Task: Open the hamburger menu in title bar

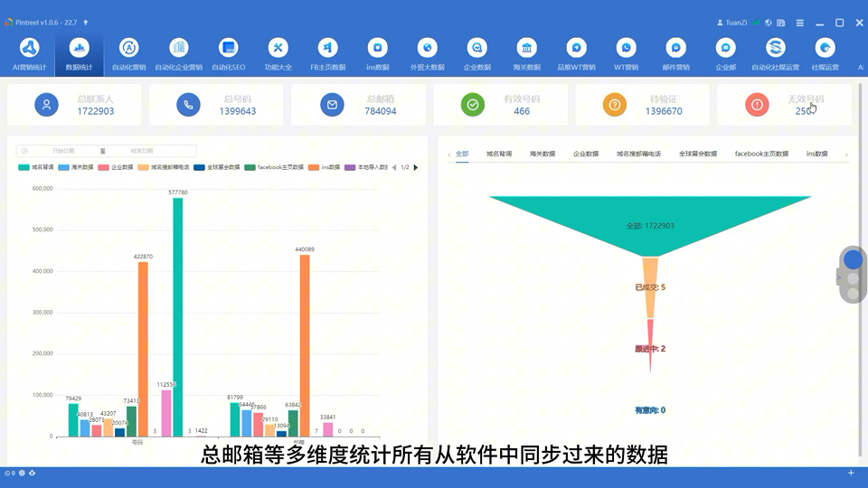Action: (800, 23)
